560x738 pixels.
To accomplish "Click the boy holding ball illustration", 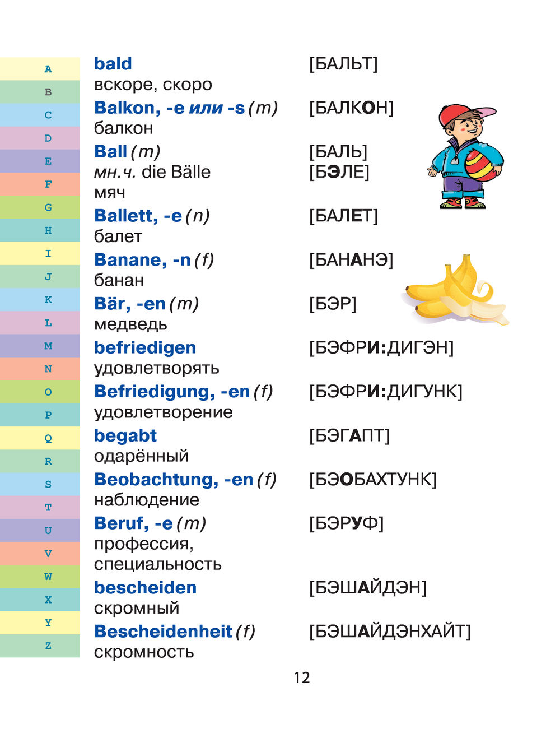I will tap(465, 157).
